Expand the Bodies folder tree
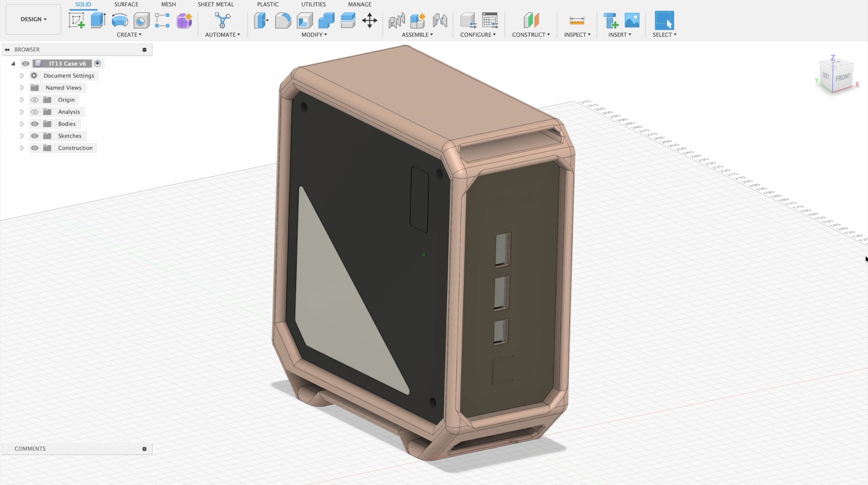The width and height of the screenshot is (868, 485). click(22, 124)
